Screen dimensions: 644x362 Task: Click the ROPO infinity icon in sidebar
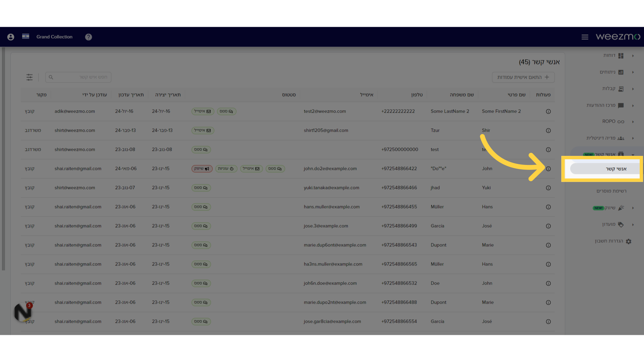click(x=621, y=122)
